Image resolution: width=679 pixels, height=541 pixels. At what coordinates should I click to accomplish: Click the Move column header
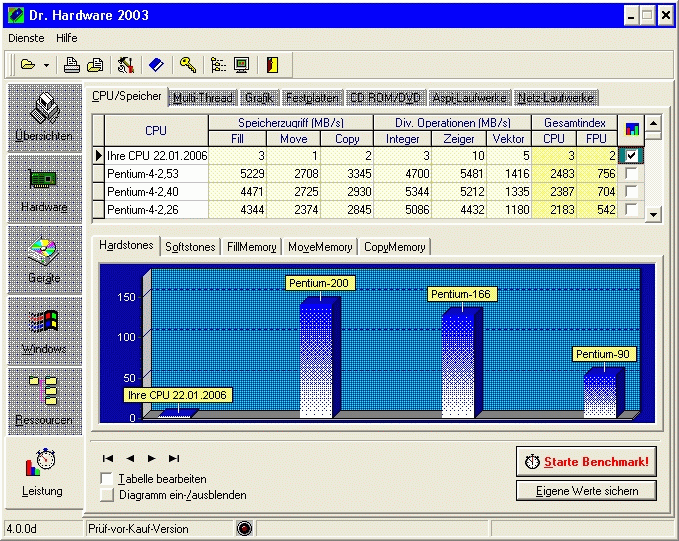tap(294, 139)
